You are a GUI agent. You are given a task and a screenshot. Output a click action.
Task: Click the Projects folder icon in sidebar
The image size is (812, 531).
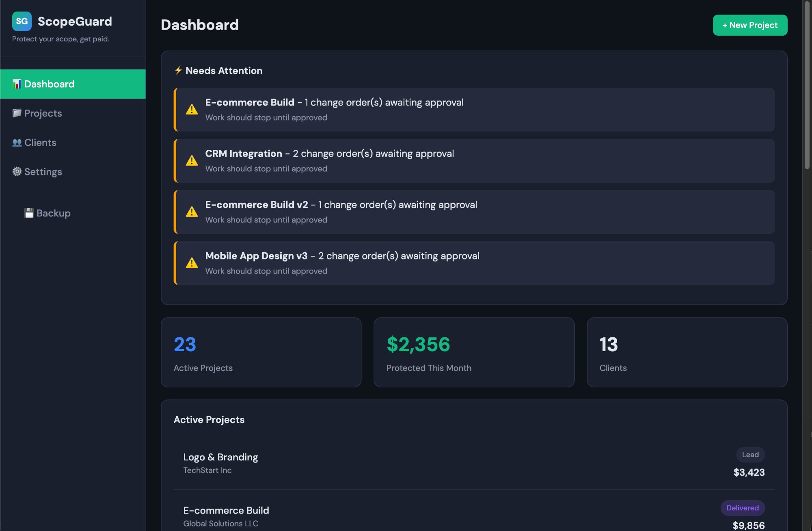[16, 113]
